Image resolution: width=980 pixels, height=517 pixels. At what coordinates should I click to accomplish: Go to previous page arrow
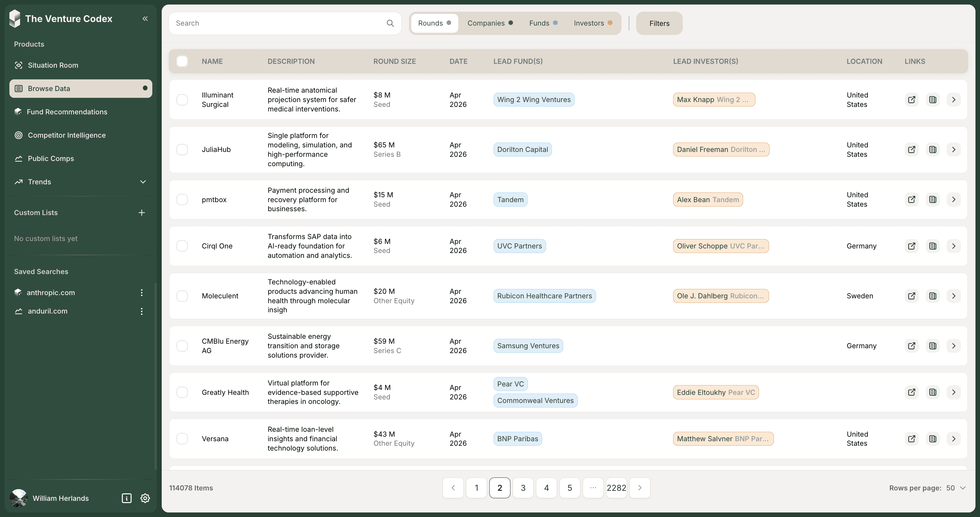click(x=453, y=488)
